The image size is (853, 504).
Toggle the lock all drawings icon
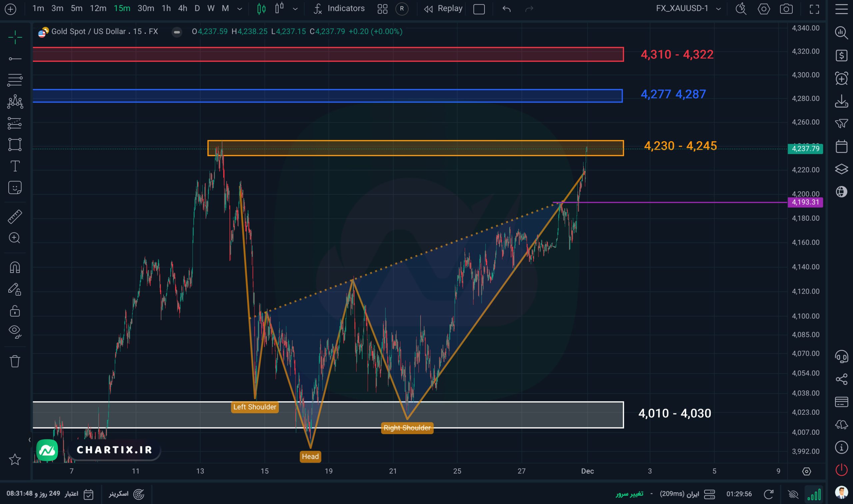(x=15, y=311)
